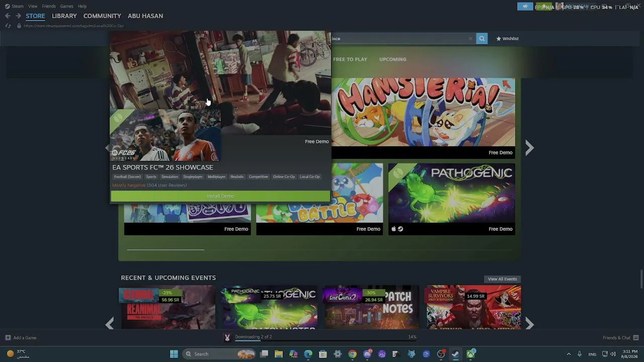Image resolution: width=644 pixels, height=362 pixels.
Task: Open the ENG language indicator
Action: (592, 354)
